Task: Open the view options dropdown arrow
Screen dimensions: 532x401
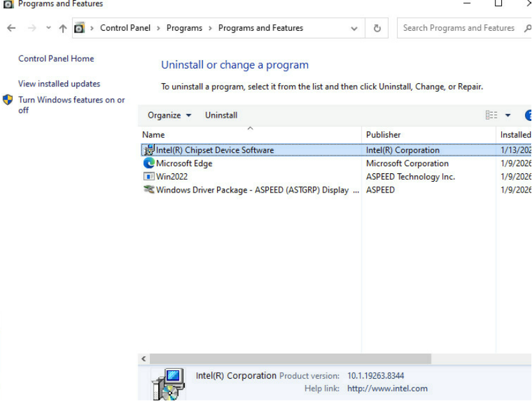Action: coord(508,115)
